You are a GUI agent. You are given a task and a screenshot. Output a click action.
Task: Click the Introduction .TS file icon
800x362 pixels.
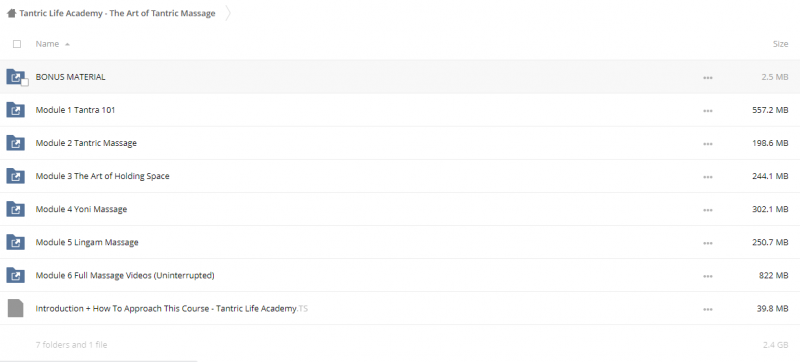[x=15, y=308]
